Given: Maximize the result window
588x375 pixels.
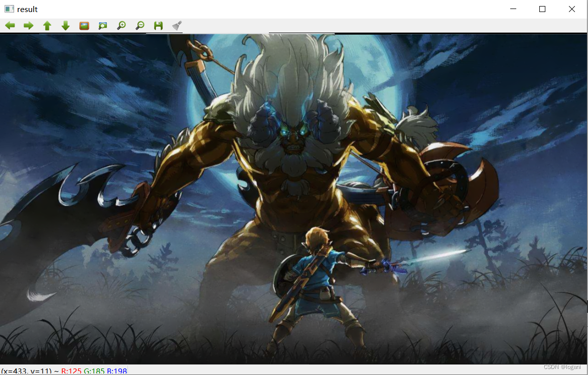Looking at the screenshot, I should [542, 9].
